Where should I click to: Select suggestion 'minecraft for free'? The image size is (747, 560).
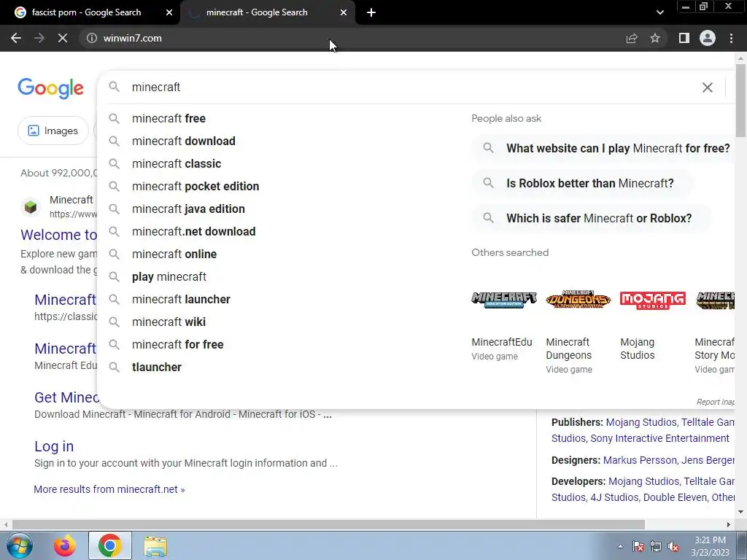coord(177,344)
